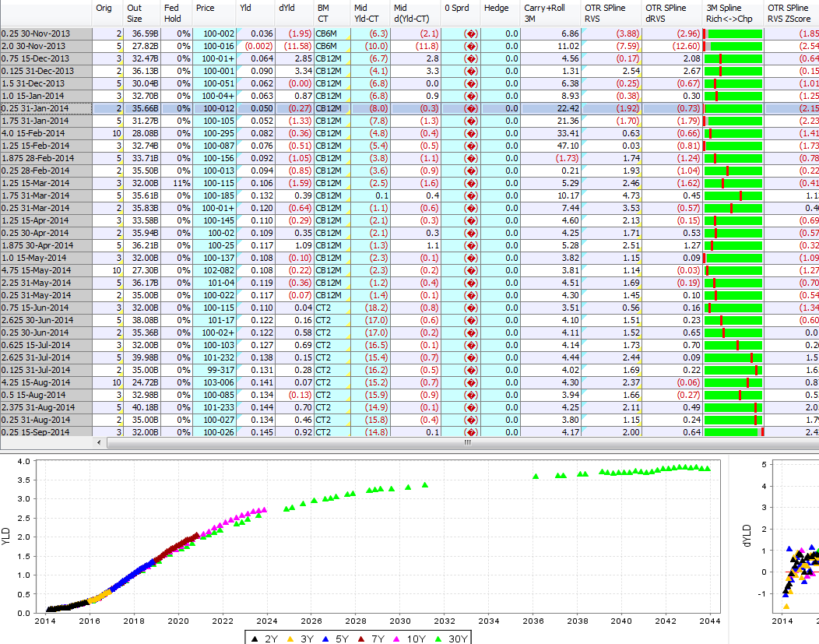Screen dimensions: 819x644
Task: Select the 2.625 30-Jun-2014 bond row
Action: 47,320
